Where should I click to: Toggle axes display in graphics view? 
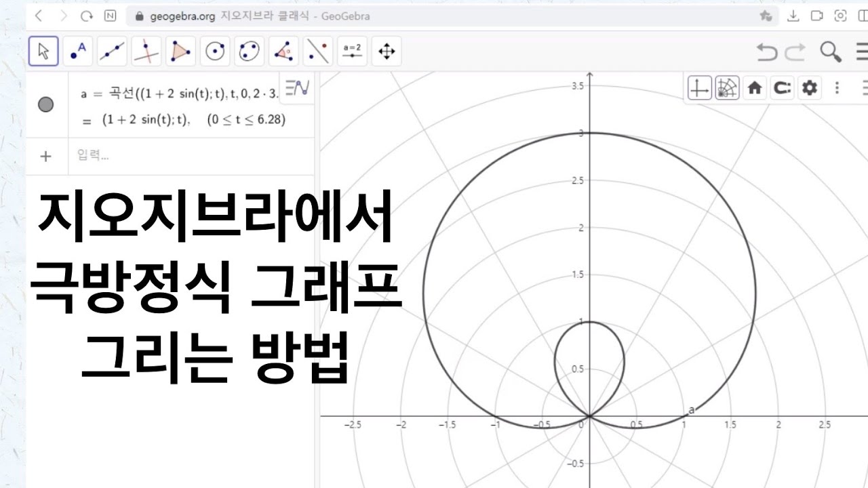tap(699, 87)
